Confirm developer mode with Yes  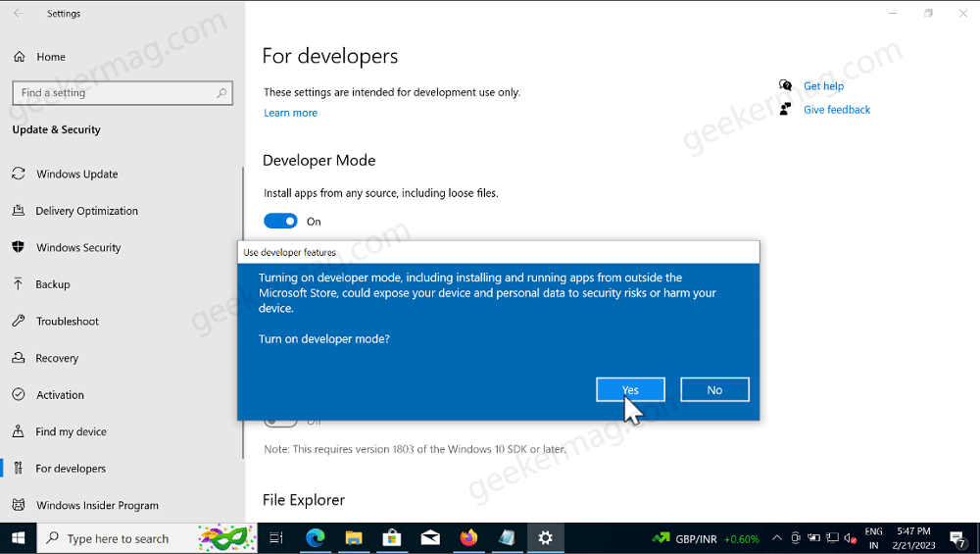coord(630,389)
